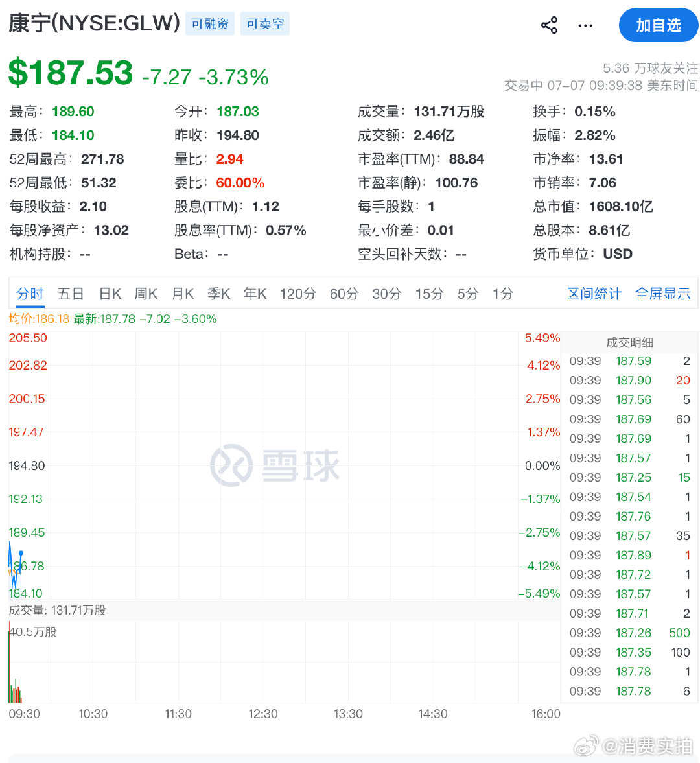Click the 最高 value 189.60
The width and height of the screenshot is (700, 763).
[73, 112]
